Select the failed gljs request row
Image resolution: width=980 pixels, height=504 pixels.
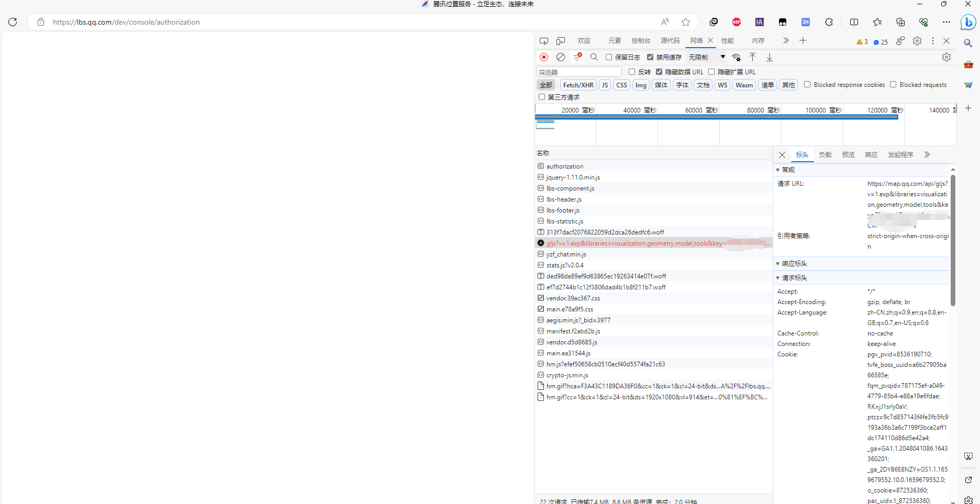(653, 243)
